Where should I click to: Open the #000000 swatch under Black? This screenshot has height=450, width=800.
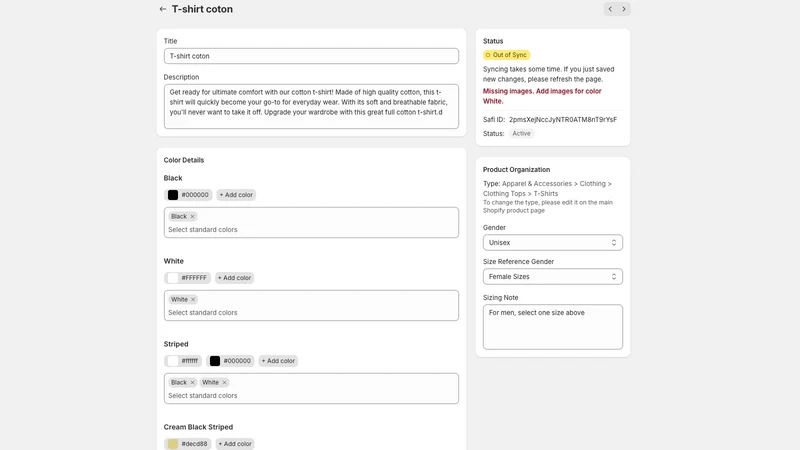point(188,195)
